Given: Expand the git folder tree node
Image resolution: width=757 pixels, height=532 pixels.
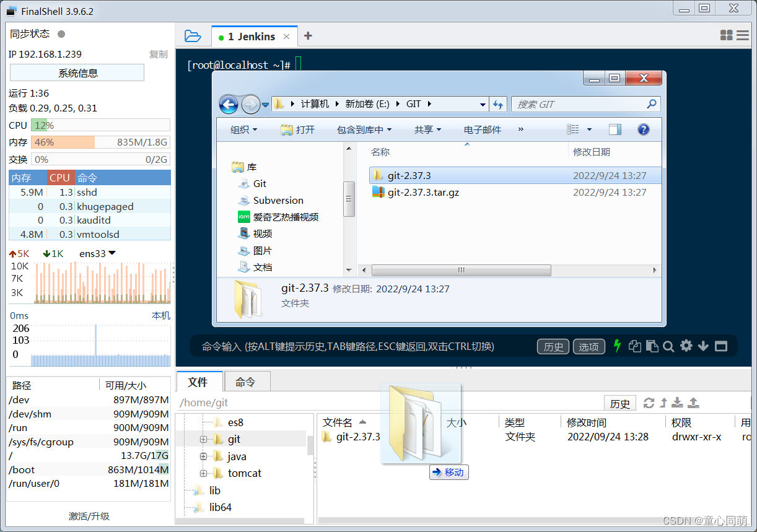Looking at the screenshot, I should pyautogui.click(x=203, y=439).
